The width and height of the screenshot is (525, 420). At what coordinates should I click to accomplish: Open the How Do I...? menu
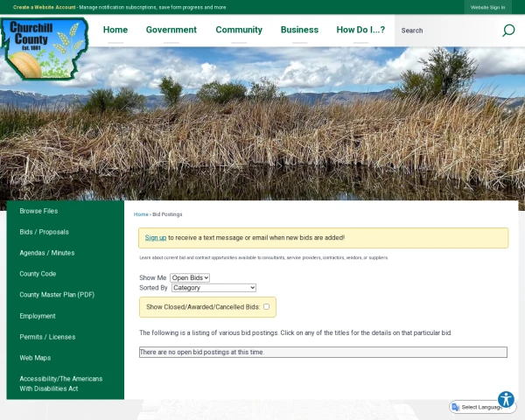[x=360, y=30]
